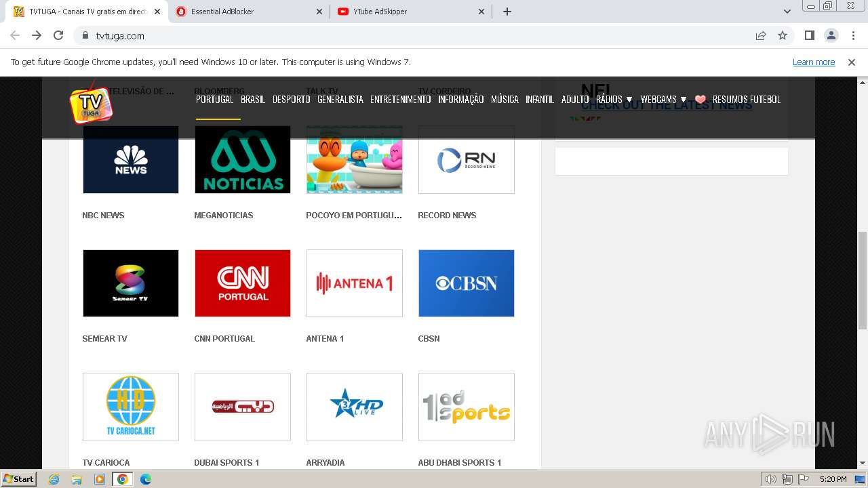Close the TVTUGA browser tab

[x=157, y=12]
